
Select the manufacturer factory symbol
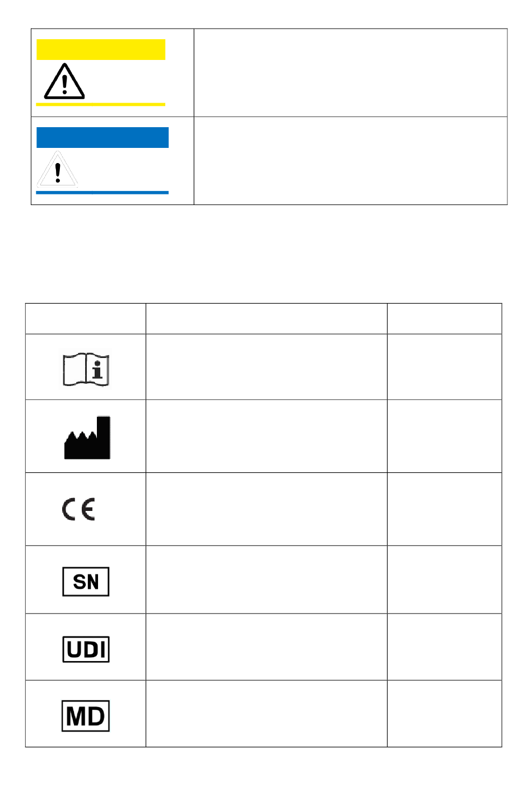(x=87, y=438)
